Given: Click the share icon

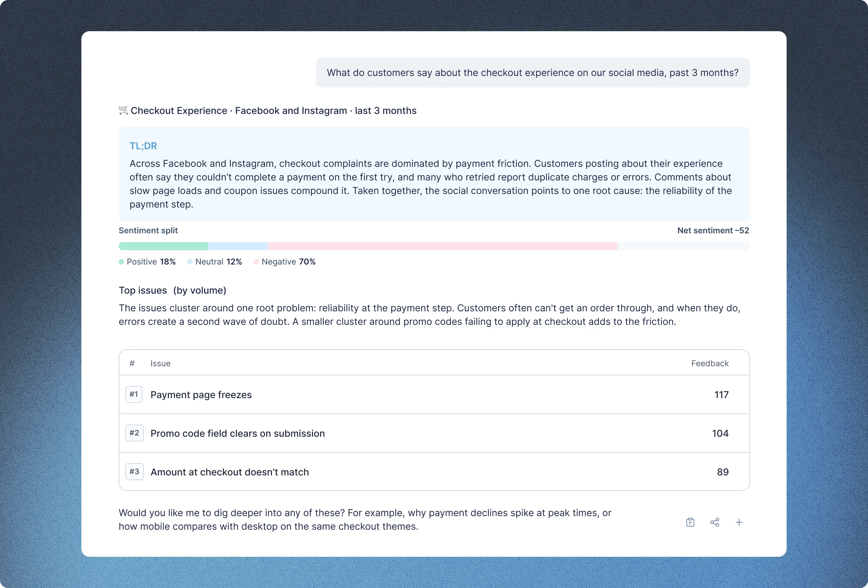Looking at the screenshot, I should (714, 522).
